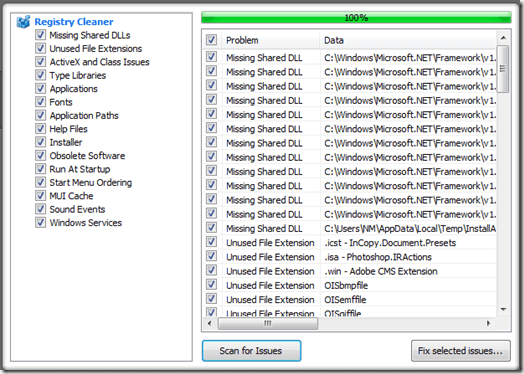This screenshot has width=524, height=374.
Task: Uncheck the .win Adobe CMS Extension issue
Action: coord(211,270)
